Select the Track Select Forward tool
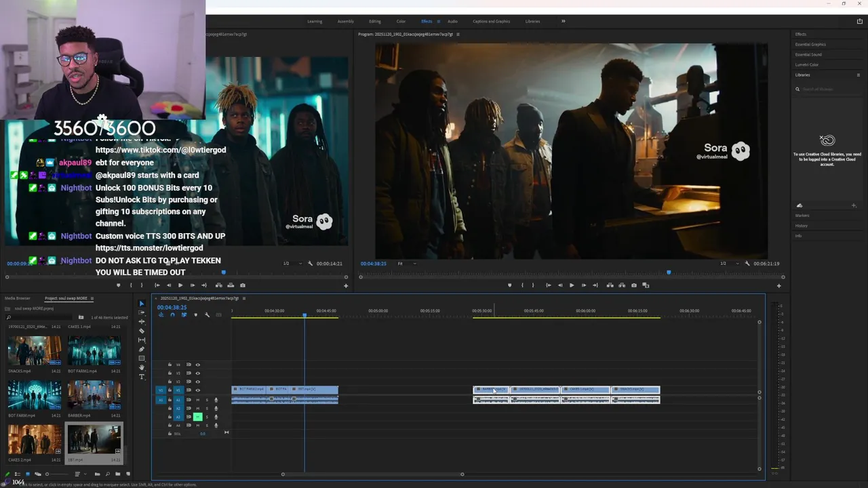The width and height of the screenshot is (868, 488). [142, 312]
